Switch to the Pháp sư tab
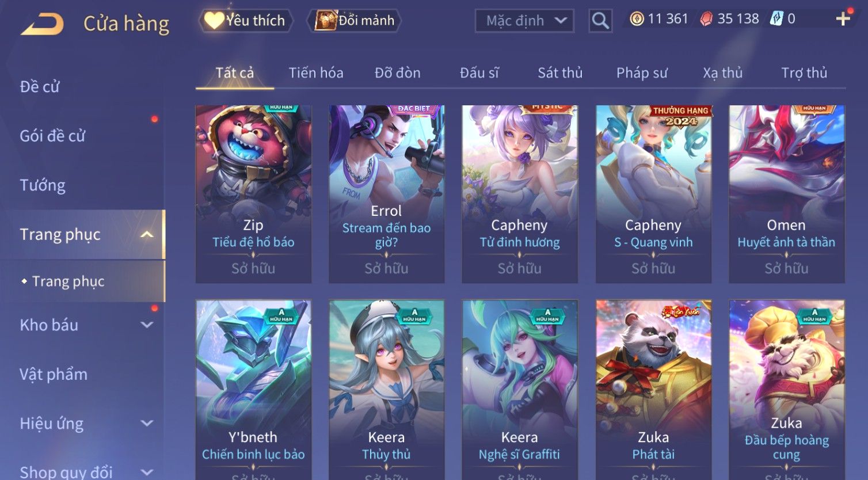 click(x=642, y=73)
